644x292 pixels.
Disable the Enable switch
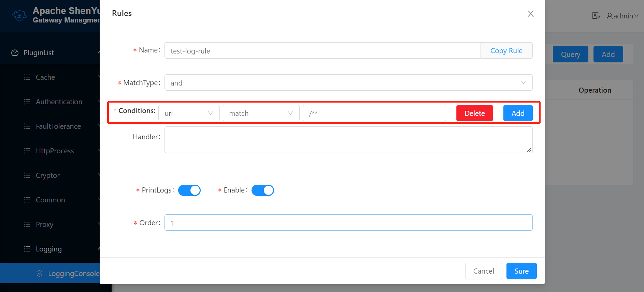tap(262, 190)
